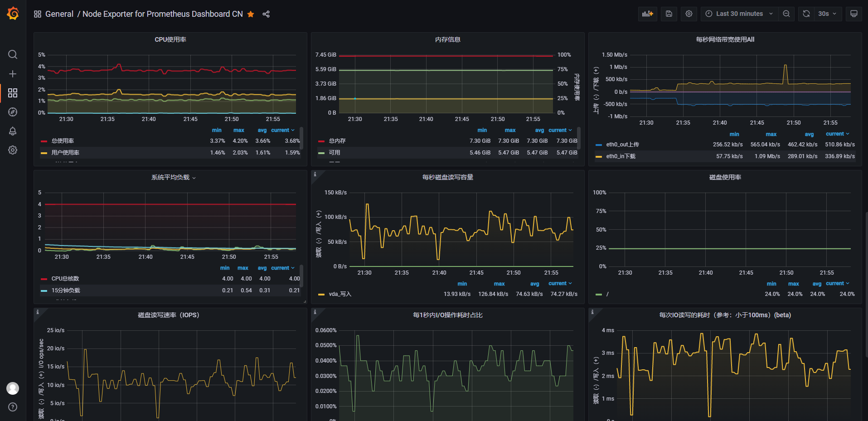868x421 pixels.
Task: Open the Last 30 minutes time picker
Action: click(739, 14)
